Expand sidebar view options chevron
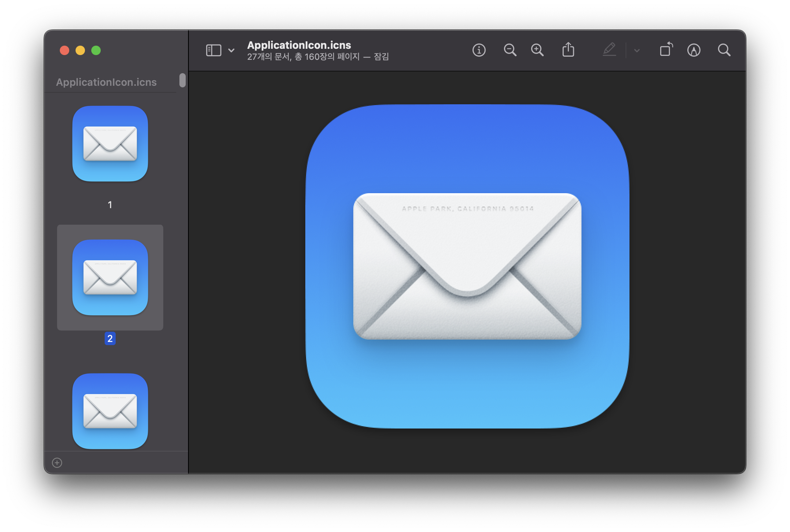This screenshot has height=532, width=790. [231, 50]
